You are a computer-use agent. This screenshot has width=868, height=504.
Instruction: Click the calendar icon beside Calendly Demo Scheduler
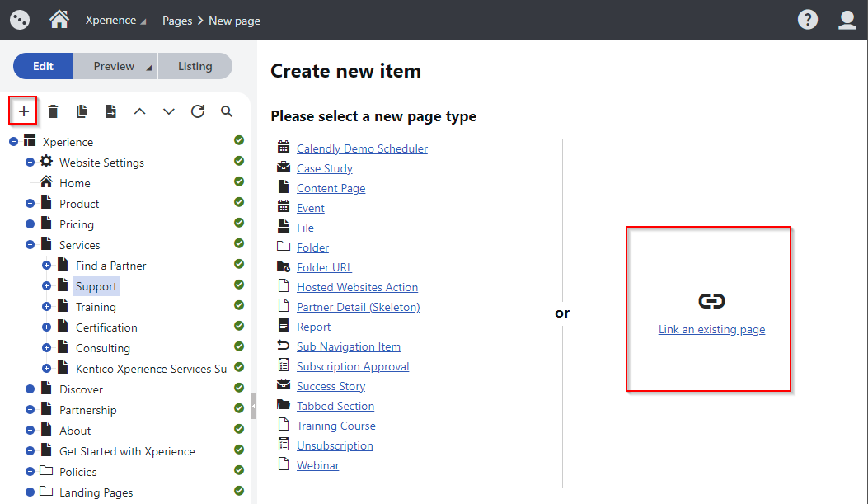pyautogui.click(x=284, y=147)
